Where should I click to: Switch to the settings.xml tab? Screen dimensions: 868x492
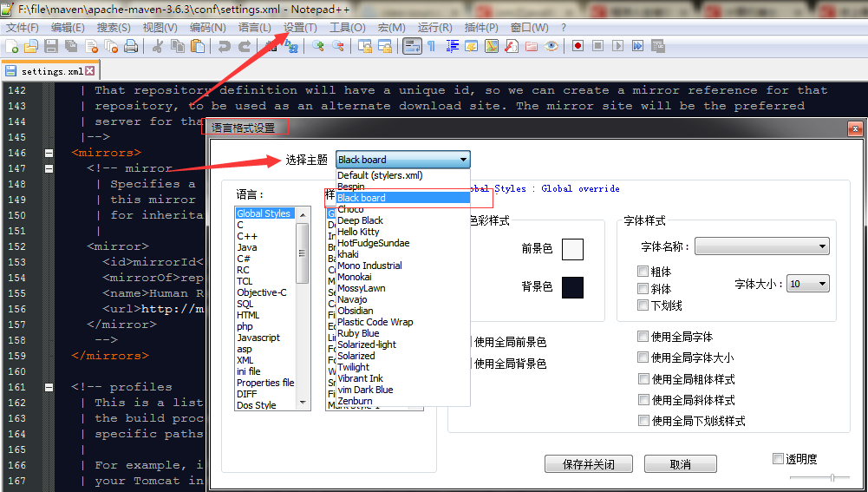51,71
